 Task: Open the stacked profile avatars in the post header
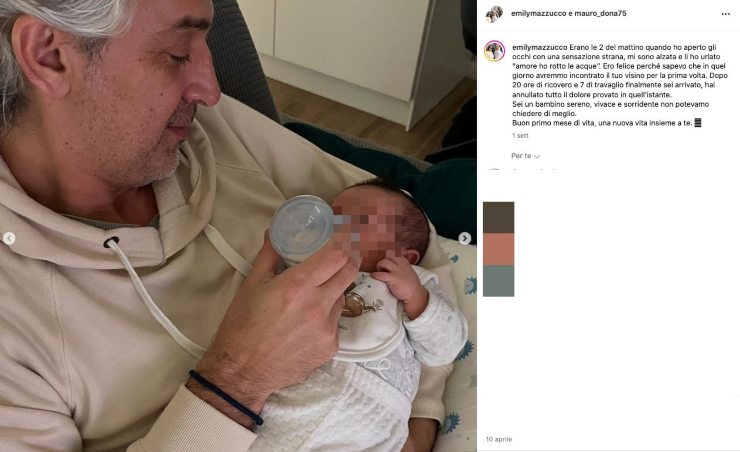click(494, 14)
